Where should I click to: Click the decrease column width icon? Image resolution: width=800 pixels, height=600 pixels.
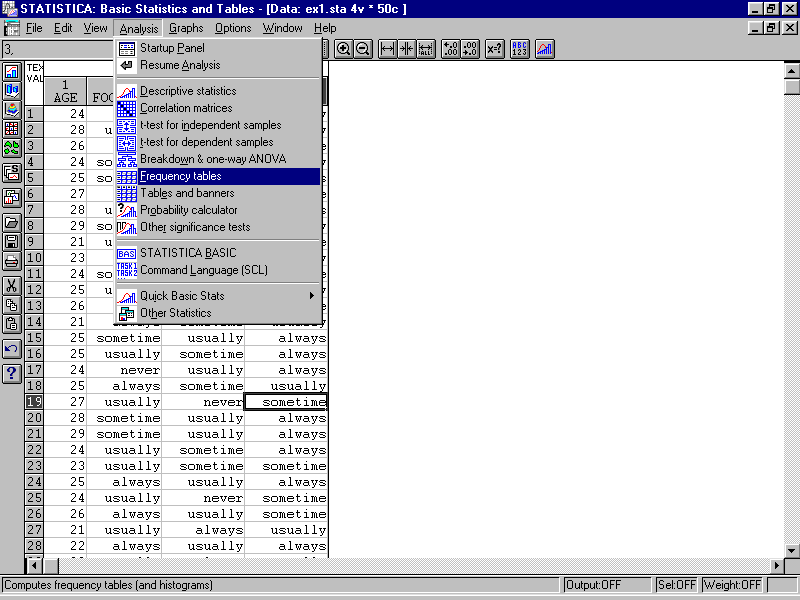pyautogui.click(x=407, y=49)
